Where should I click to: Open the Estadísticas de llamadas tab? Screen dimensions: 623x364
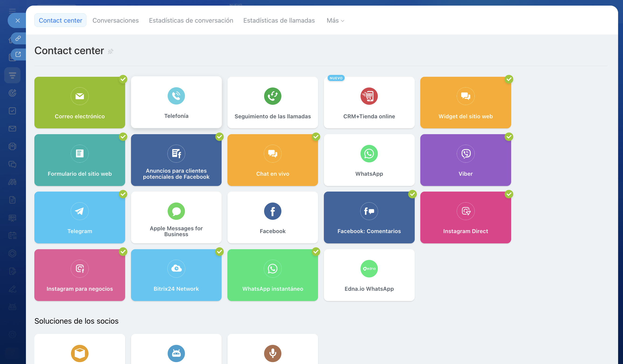point(279,21)
